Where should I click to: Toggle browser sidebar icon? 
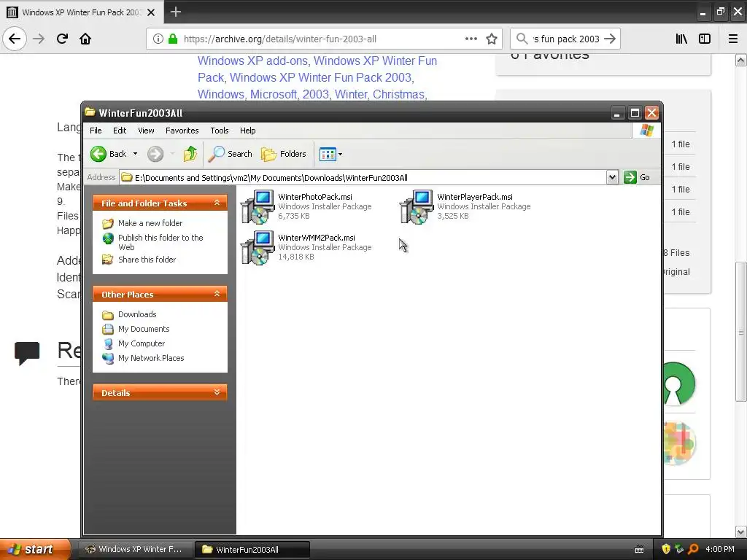pyautogui.click(x=705, y=39)
